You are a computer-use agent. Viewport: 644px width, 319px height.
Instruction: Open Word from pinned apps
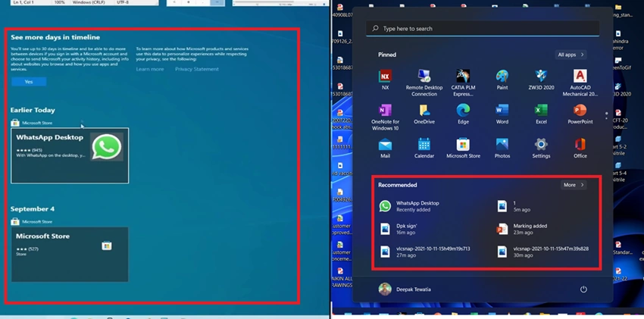(502, 114)
